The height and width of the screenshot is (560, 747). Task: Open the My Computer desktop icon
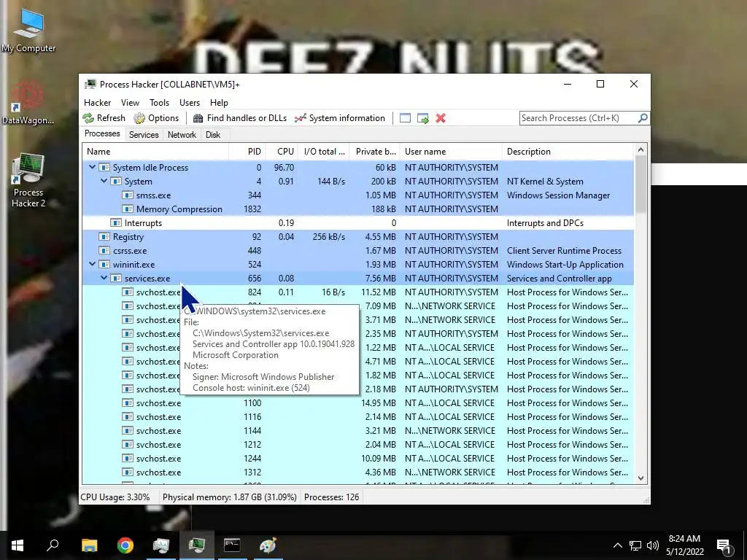click(28, 31)
